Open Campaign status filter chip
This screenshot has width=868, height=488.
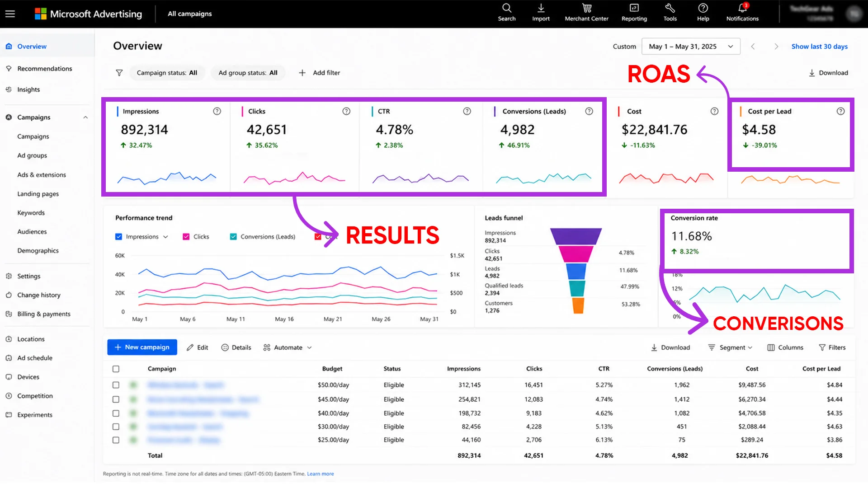pyautogui.click(x=167, y=73)
